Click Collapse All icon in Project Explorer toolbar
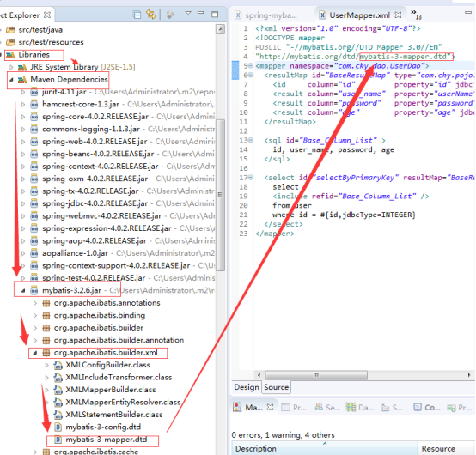The width and height of the screenshot is (476, 455). [137, 15]
